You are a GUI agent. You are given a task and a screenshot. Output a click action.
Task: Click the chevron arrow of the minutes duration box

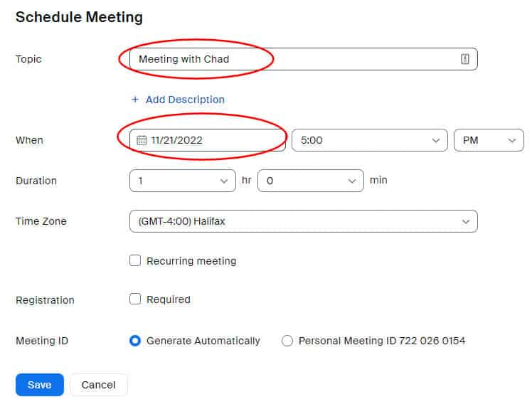[352, 181]
